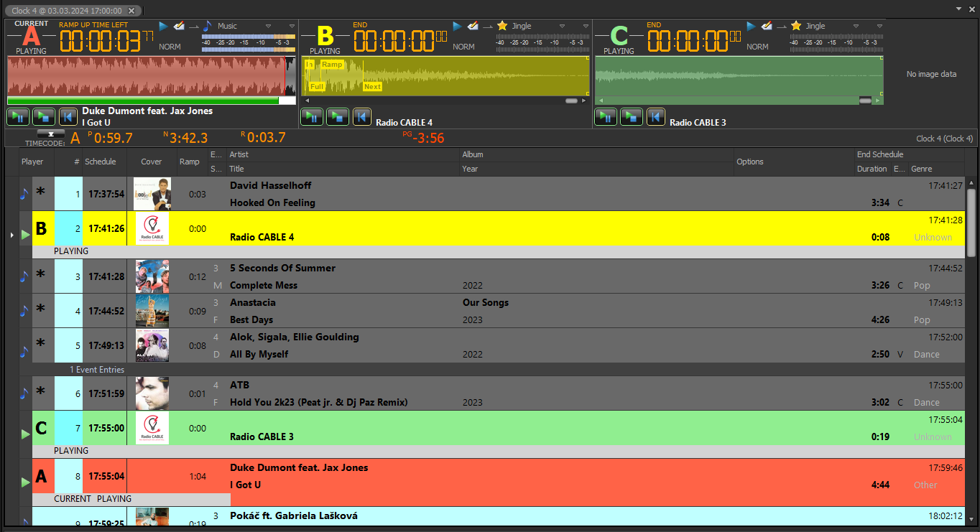Select the 'All By Myself' title
980x532 pixels.
[x=259, y=354]
